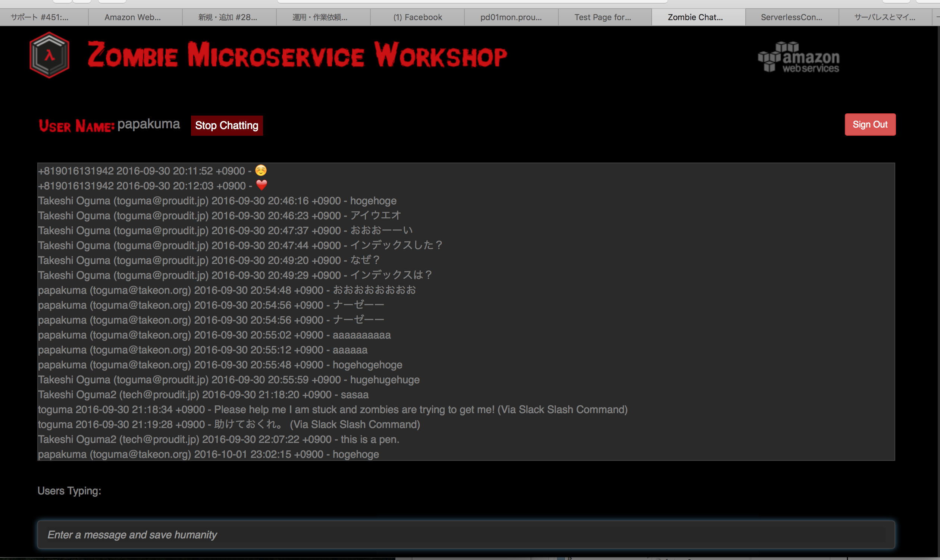Switch to the Amazon Web... tab
Viewport: 940px width, 560px height.
(x=132, y=18)
